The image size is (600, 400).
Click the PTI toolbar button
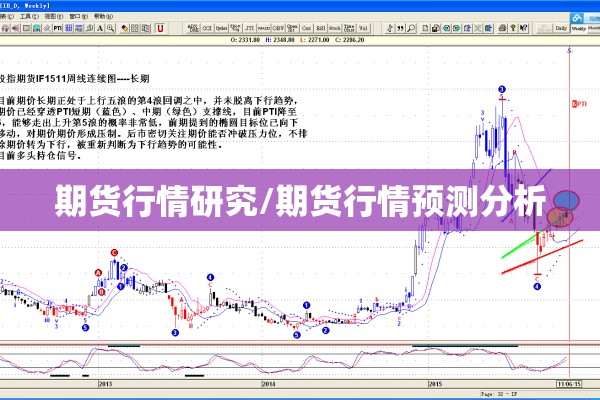(57, 28)
